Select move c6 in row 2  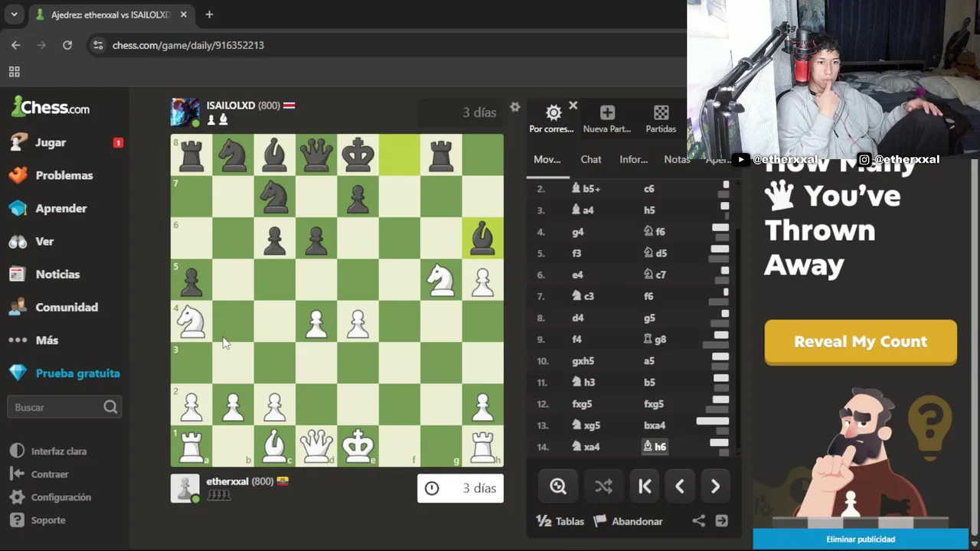648,188
